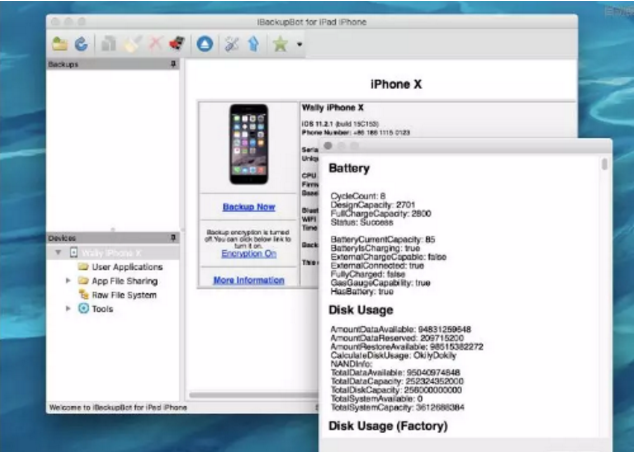Click the GasGaugeCapability: true line
The image size is (634, 452).
[x=380, y=283]
